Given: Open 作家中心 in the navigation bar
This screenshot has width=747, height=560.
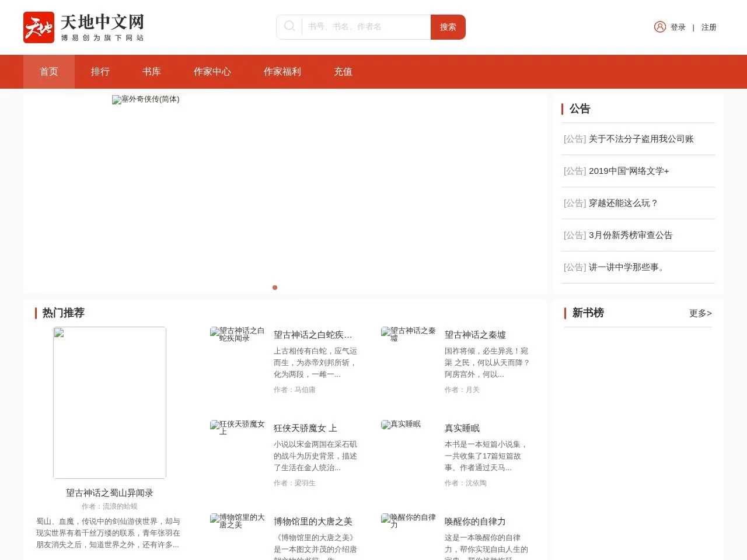Looking at the screenshot, I should point(212,72).
